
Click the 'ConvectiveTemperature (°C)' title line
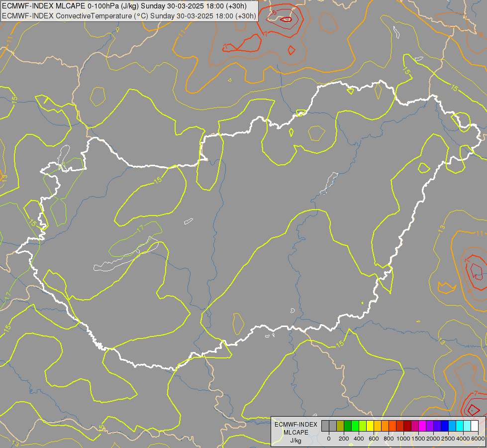129,16
